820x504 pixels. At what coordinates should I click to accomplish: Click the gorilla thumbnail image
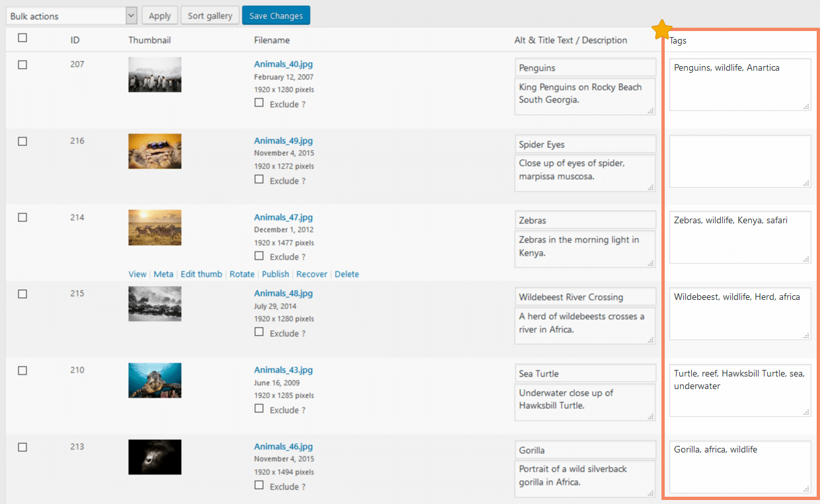click(155, 457)
